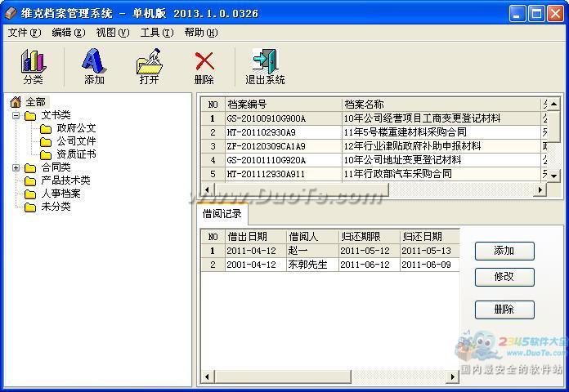
Task: Click 添加 button to add borrow record
Action: [x=504, y=251]
